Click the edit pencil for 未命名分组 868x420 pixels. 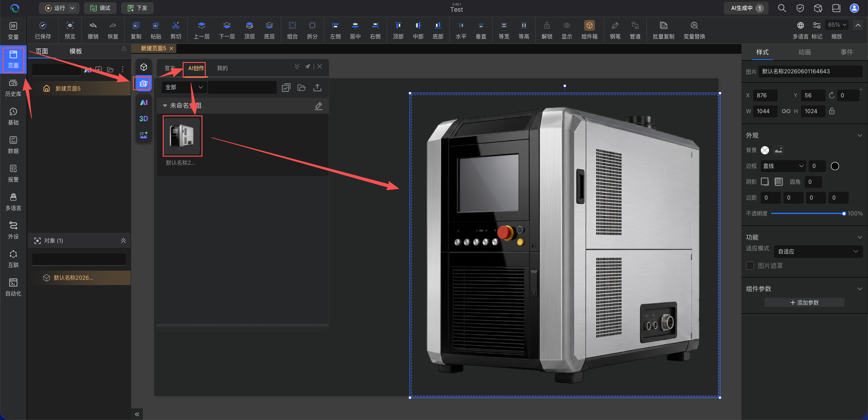pos(319,106)
